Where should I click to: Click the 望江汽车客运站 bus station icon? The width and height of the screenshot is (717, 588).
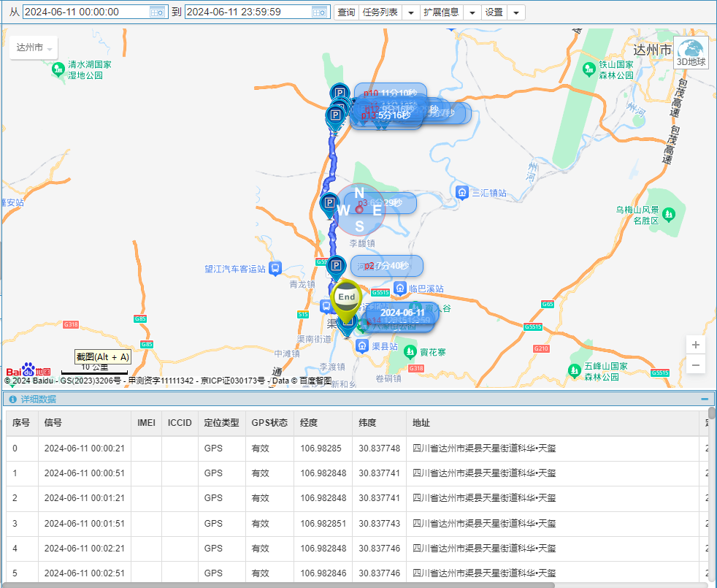coord(275,269)
